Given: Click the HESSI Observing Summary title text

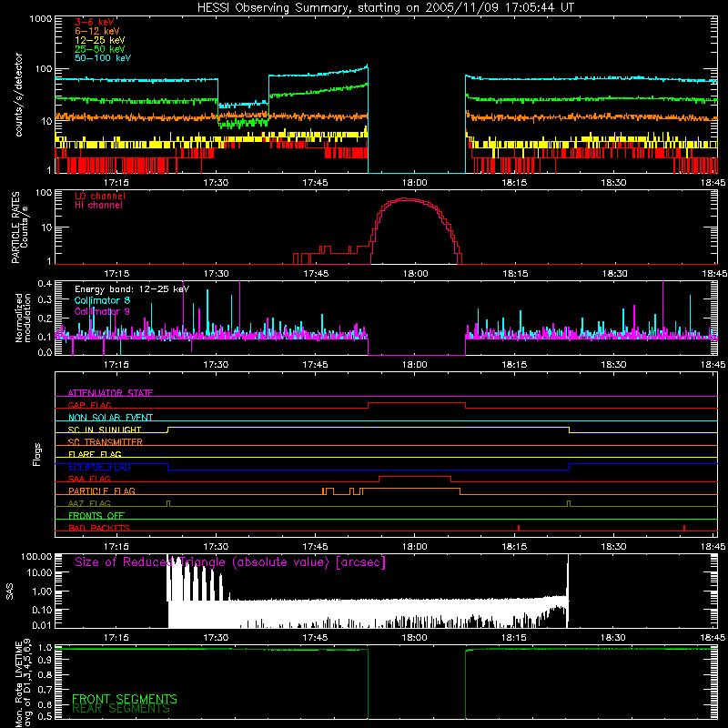Looking at the screenshot, I should click(386, 8).
